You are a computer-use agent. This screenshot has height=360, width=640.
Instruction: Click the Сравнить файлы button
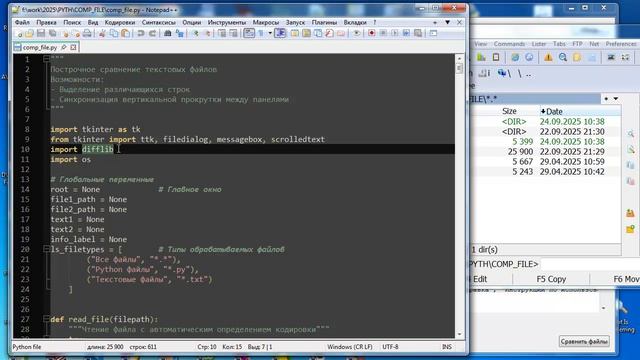(x=584, y=341)
